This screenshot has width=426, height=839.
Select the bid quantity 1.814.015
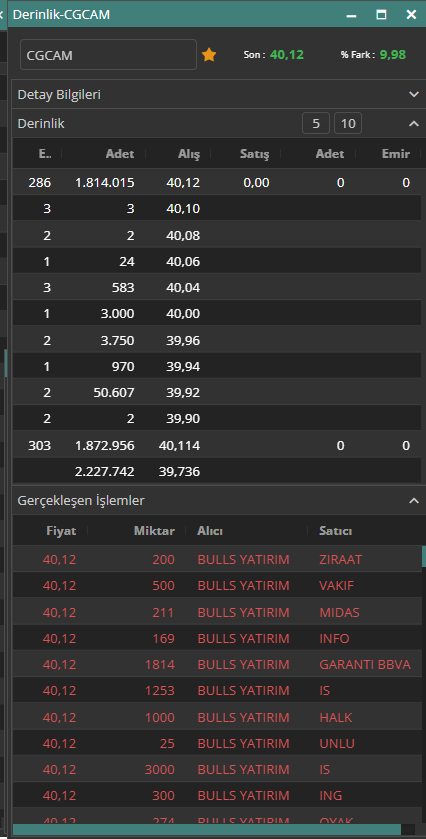click(x=105, y=182)
